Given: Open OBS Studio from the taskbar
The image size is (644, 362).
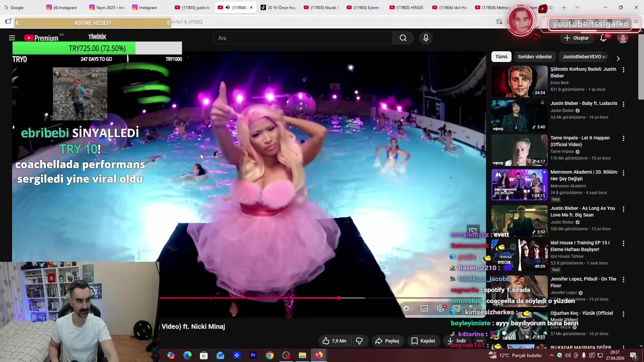Looking at the screenshot, I should tap(286, 355).
